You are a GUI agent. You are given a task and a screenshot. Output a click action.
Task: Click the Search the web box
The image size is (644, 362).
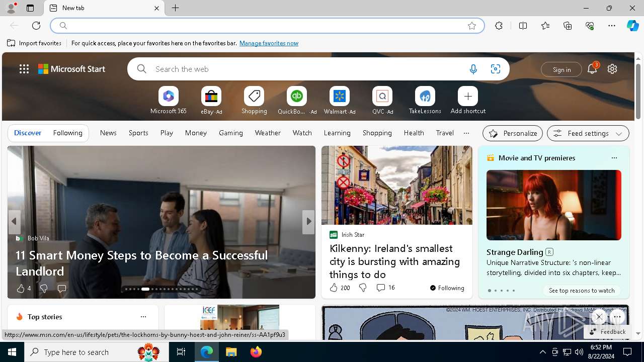318,69
